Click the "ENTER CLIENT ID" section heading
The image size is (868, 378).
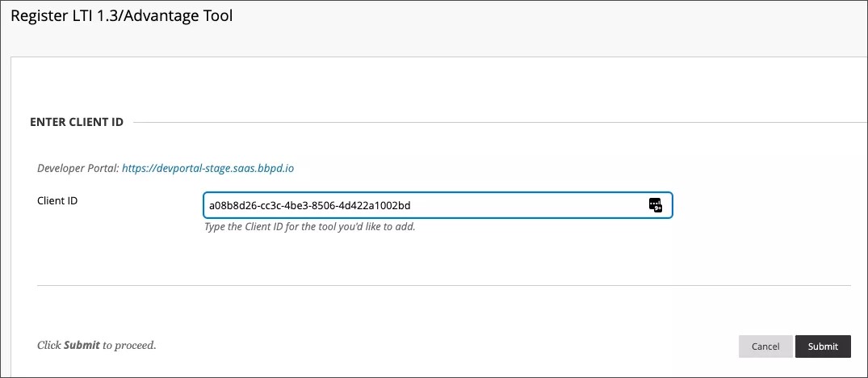coord(77,122)
